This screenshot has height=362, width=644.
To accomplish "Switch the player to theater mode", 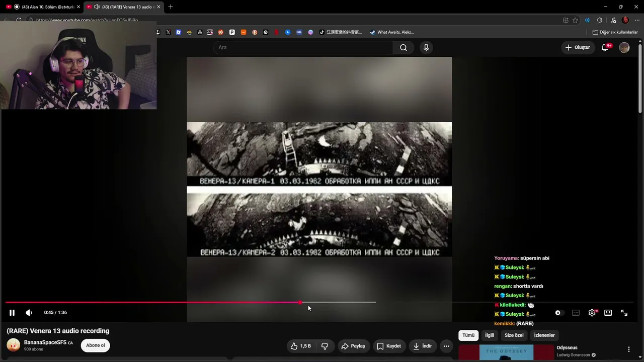I will coord(608,313).
